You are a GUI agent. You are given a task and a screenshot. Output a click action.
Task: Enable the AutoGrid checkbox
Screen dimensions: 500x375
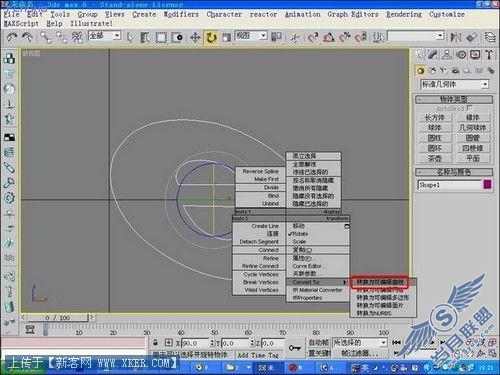(469, 108)
